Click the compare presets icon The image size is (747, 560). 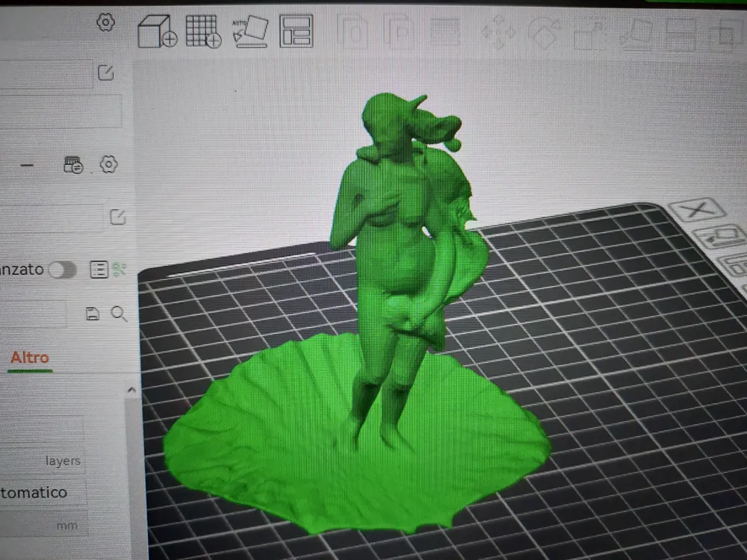(120, 270)
